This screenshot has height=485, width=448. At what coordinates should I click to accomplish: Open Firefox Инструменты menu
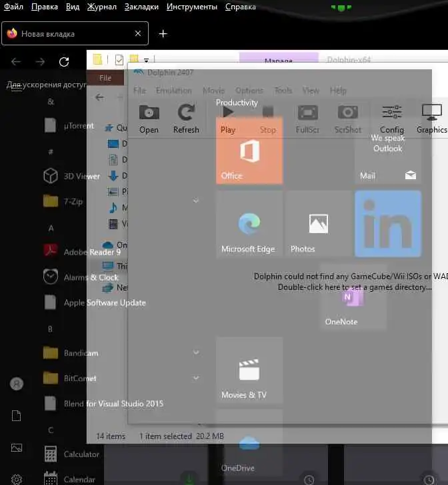(192, 7)
